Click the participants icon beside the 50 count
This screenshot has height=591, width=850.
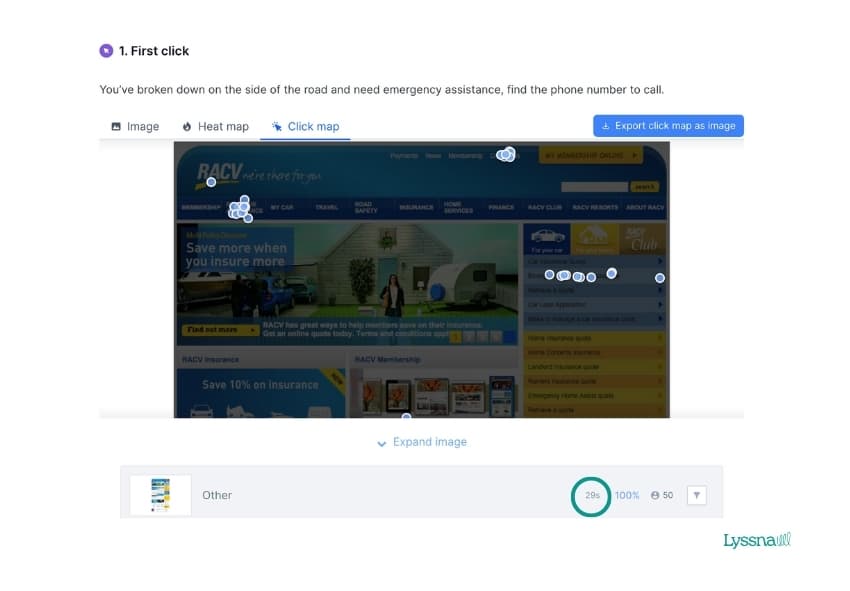click(x=653, y=495)
